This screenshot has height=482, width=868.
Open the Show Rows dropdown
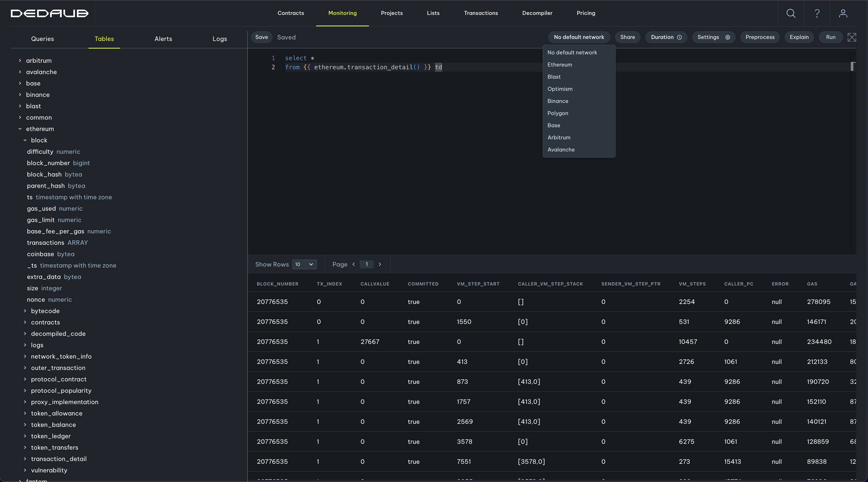coord(304,265)
